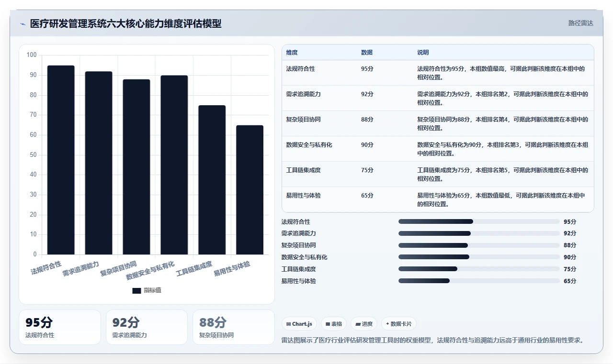Click the 数据安全与私有化 progress bar

click(x=479, y=257)
